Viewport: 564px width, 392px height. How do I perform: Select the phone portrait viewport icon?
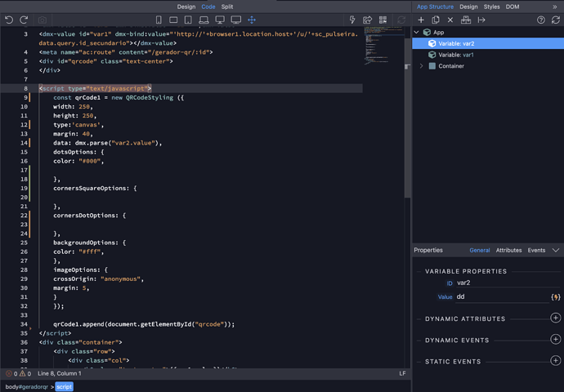159,20
